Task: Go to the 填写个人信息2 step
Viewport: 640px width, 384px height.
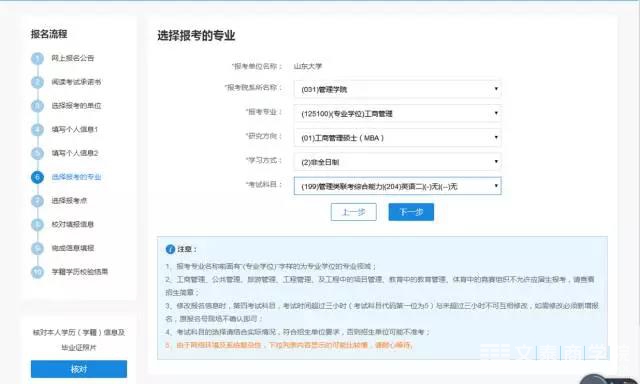Action: pos(75,153)
